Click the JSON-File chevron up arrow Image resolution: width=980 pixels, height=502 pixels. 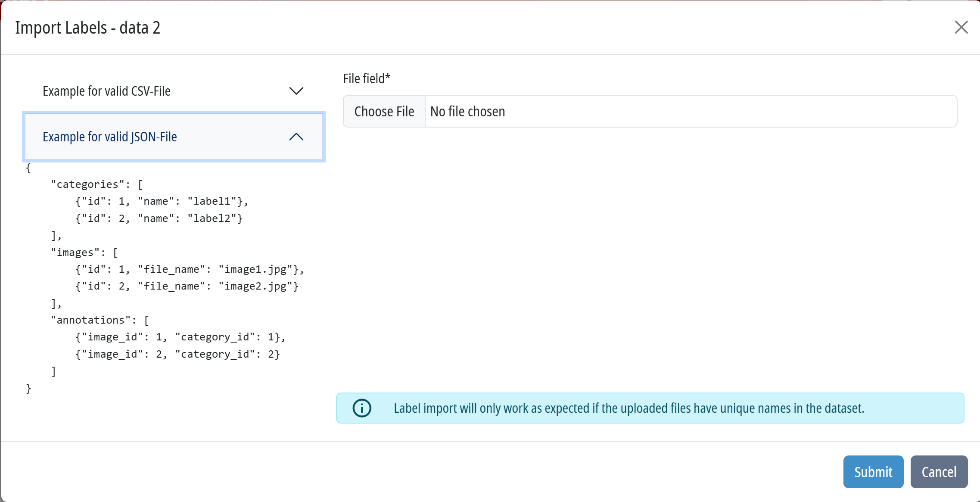(296, 137)
